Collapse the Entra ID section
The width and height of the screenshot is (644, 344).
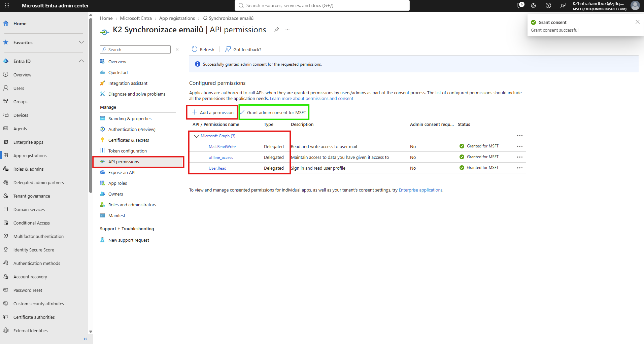[81, 61]
